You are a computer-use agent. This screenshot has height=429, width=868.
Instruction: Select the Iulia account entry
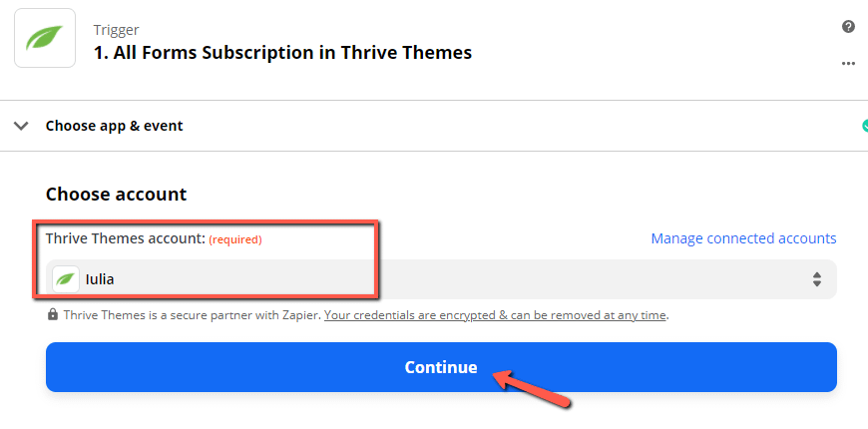pyautogui.click(x=100, y=279)
